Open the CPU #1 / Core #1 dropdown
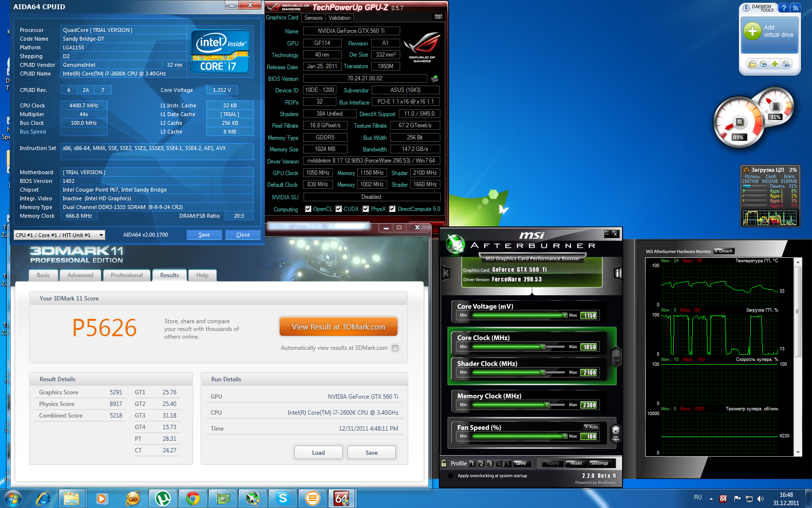812x508 pixels. 59,235
